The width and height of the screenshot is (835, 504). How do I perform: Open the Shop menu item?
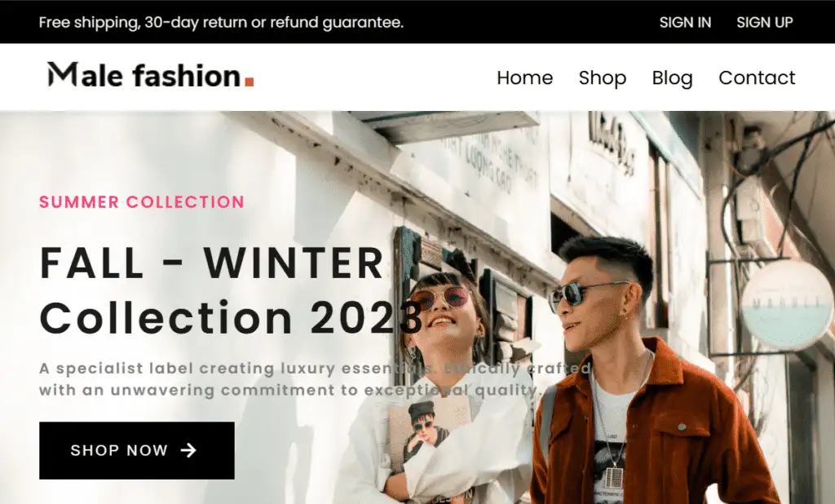click(x=603, y=77)
